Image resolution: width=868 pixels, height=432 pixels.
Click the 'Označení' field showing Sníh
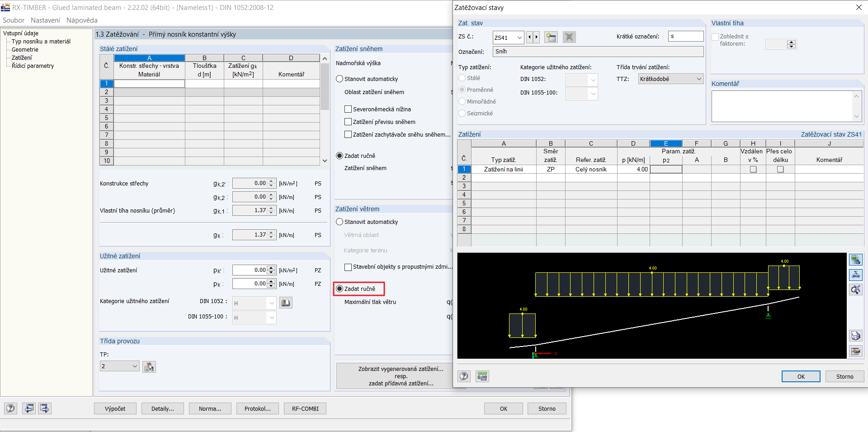click(598, 52)
